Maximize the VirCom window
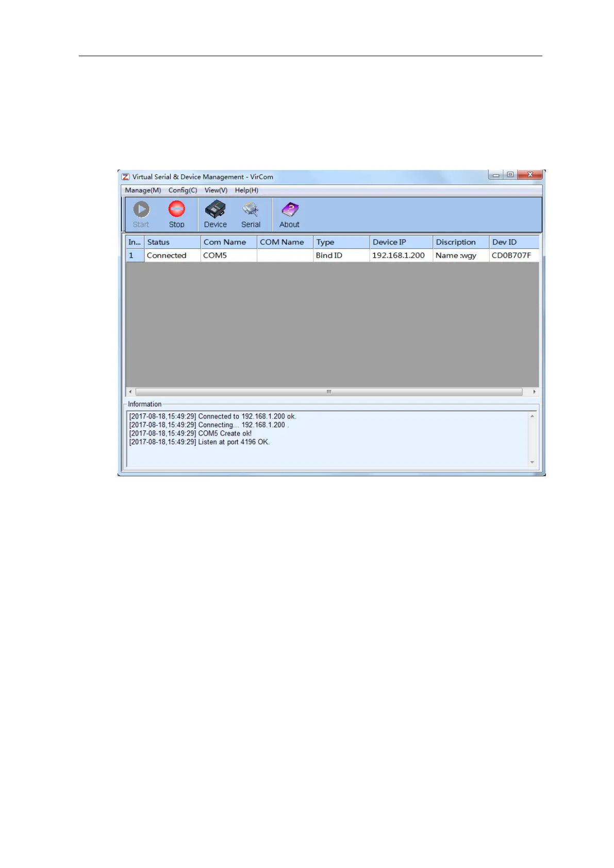 click(x=510, y=175)
